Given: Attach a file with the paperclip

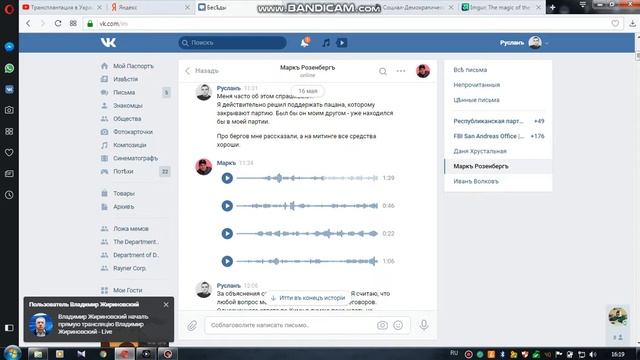Looking at the screenshot, I should click(192, 325).
